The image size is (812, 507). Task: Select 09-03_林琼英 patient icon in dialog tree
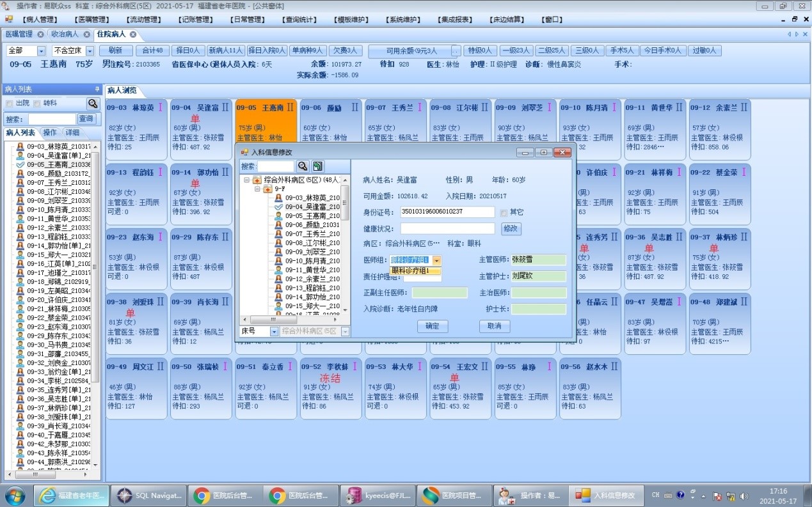coord(278,198)
